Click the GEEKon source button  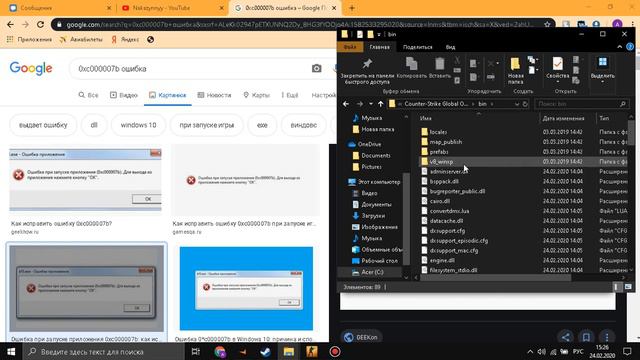click(361, 337)
